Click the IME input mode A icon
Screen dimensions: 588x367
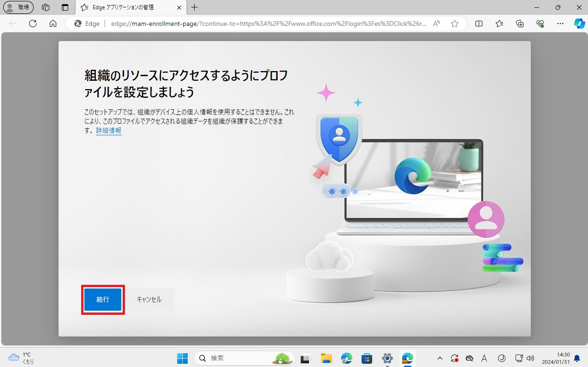484,358
